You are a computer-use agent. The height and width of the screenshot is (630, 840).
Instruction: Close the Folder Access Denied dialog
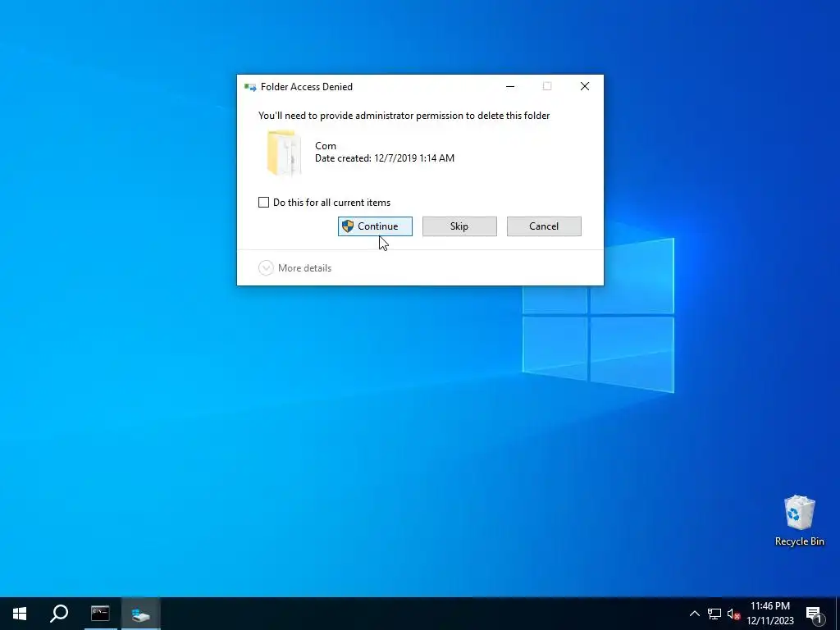coord(584,86)
